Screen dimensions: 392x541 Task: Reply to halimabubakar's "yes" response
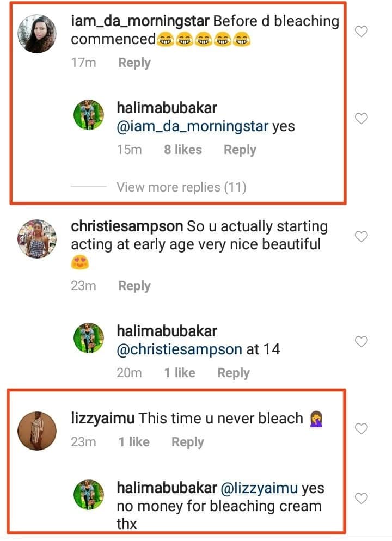[x=240, y=150]
